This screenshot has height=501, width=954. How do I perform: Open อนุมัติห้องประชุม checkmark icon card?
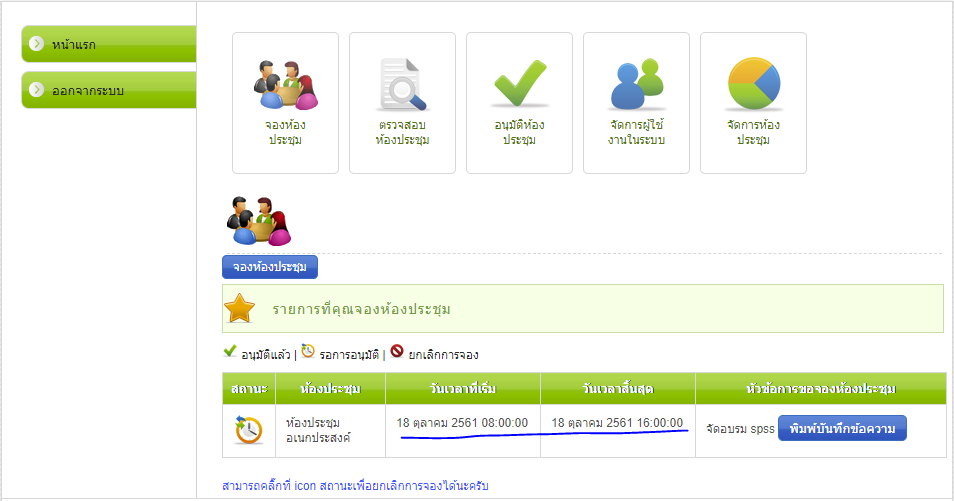tap(519, 103)
